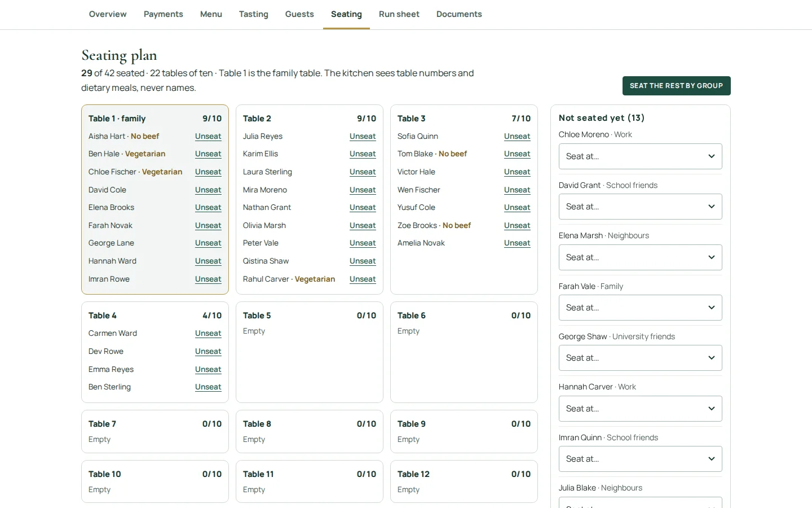Click the name David Cole

click(107, 190)
